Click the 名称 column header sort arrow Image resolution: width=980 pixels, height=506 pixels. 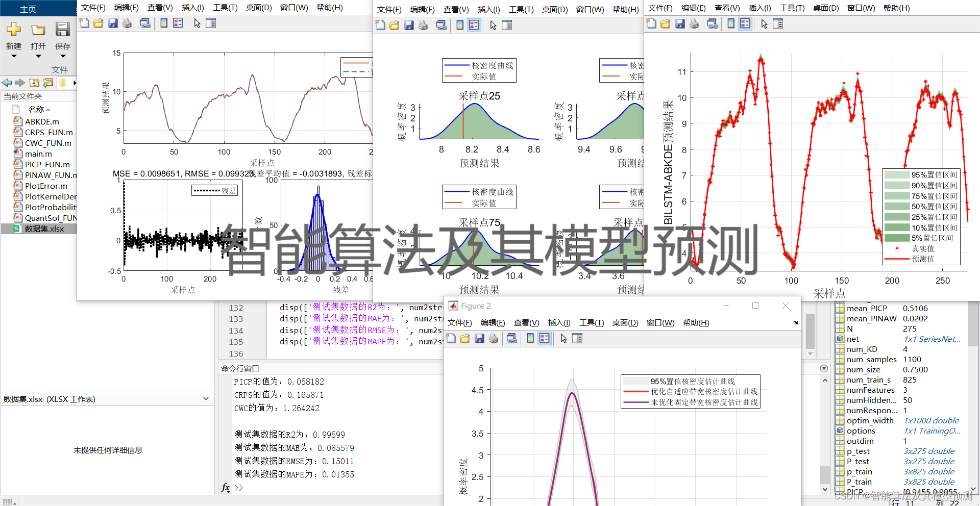click(48, 110)
